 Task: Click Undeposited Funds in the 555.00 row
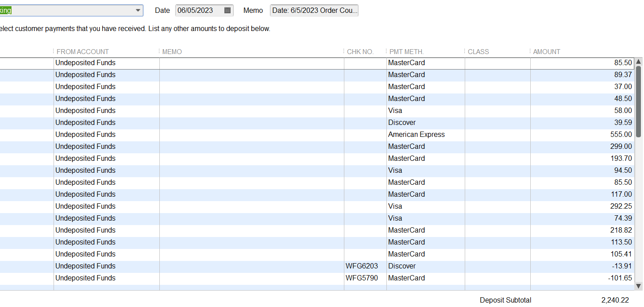(85, 135)
